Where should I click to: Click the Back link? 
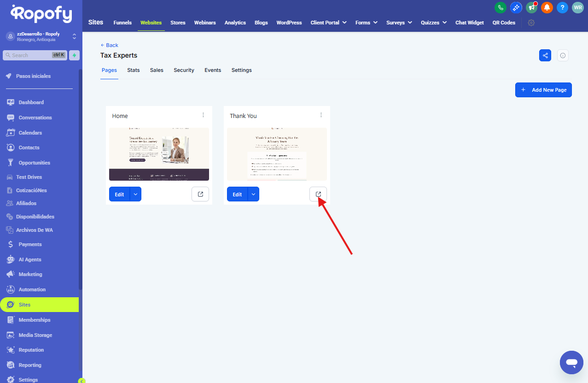tap(110, 45)
